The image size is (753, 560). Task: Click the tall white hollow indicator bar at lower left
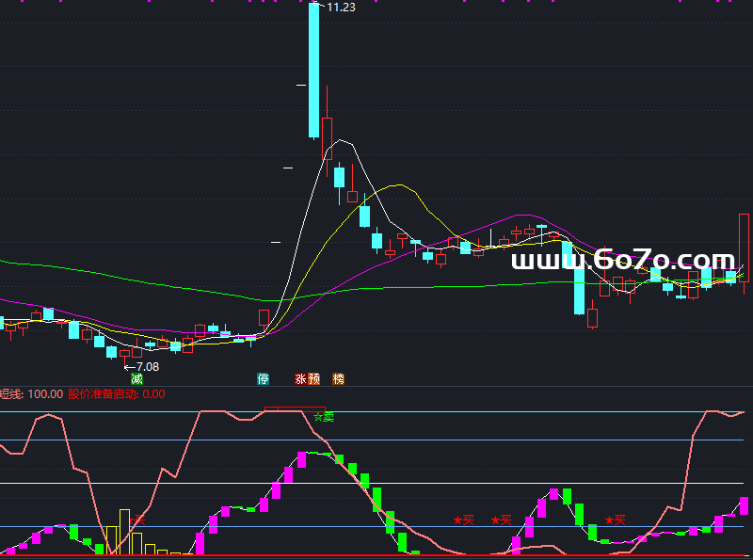(123, 531)
